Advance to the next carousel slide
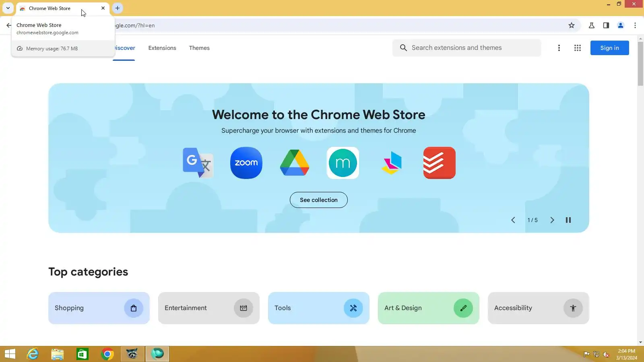The image size is (644, 362). click(552, 220)
